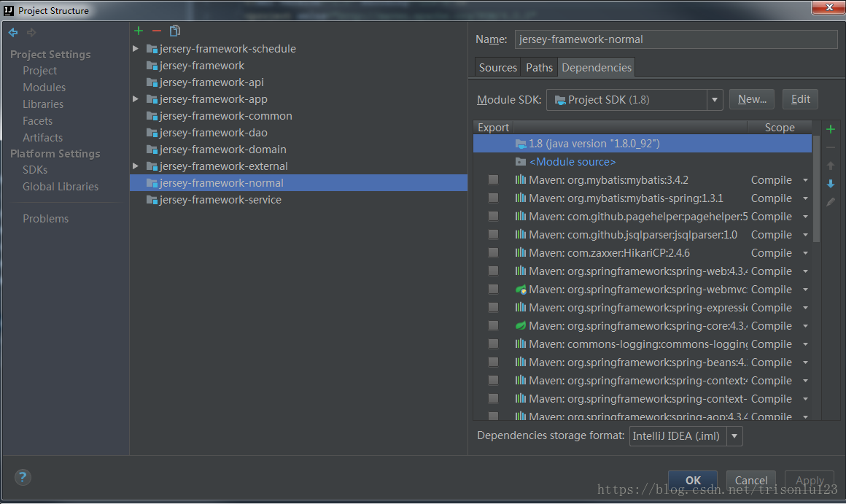
Task: Remove dependency using the minus icon
Action: pyautogui.click(x=831, y=147)
